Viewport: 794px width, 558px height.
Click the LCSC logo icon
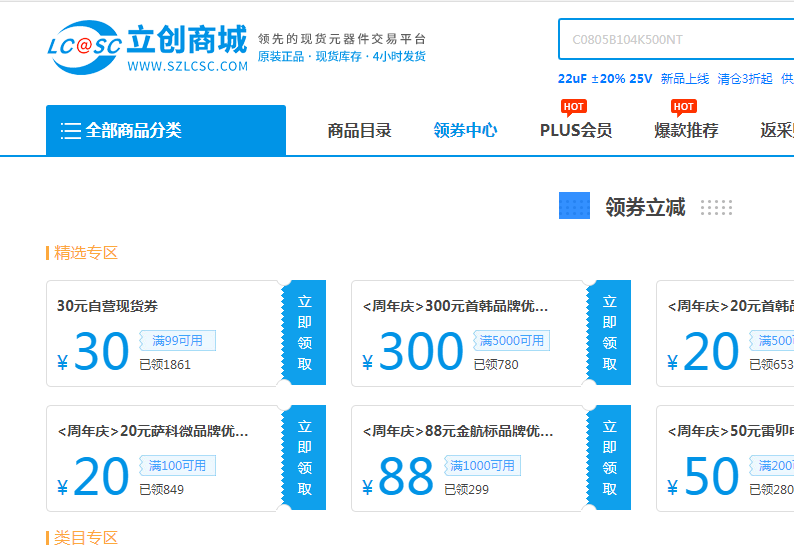point(84,46)
